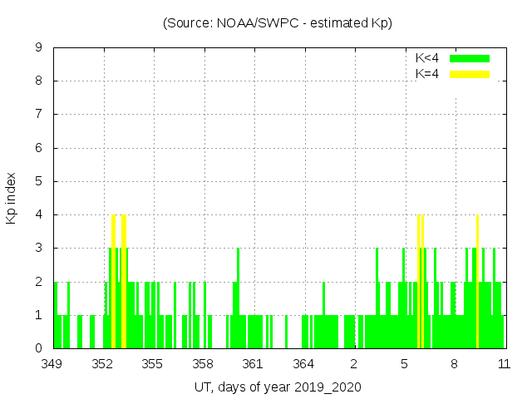Click the 352 tick label on x-axis

103,363
